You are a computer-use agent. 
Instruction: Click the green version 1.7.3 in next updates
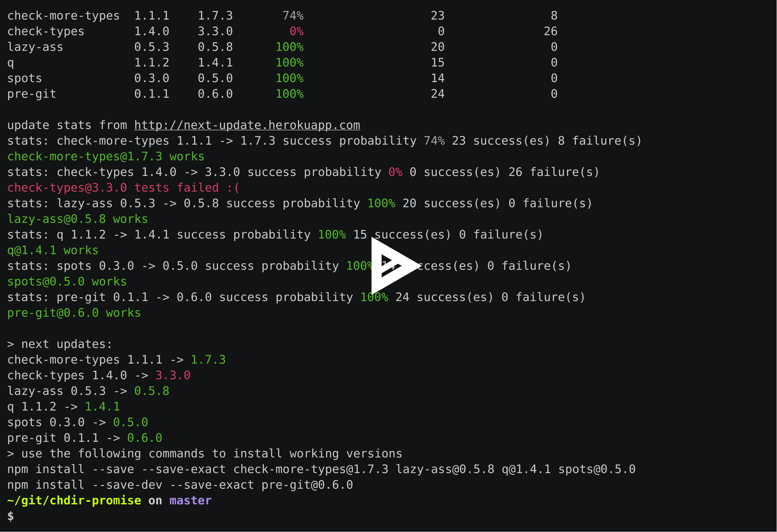click(x=208, y=360)
